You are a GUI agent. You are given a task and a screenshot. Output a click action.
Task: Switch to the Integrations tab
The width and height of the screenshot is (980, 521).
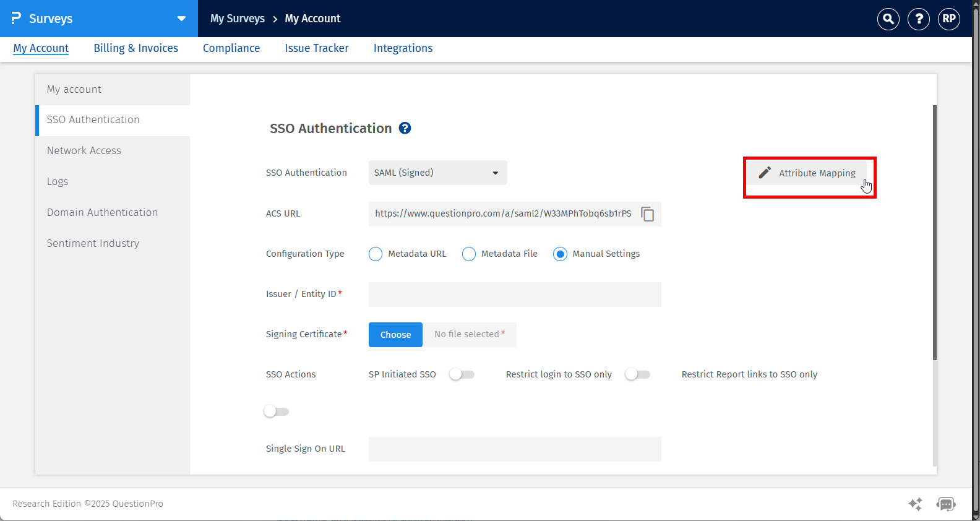pyautogui.click(x=403, y=48)
